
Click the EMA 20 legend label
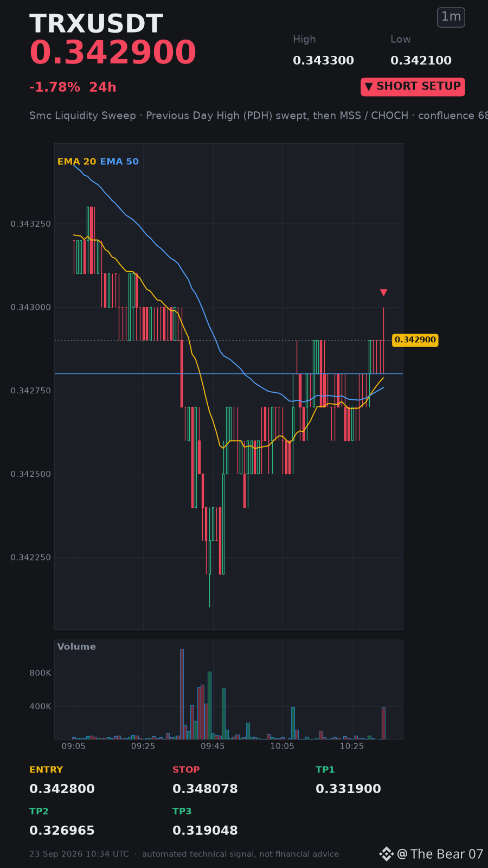pyautogui.click(x=76, y=162)
